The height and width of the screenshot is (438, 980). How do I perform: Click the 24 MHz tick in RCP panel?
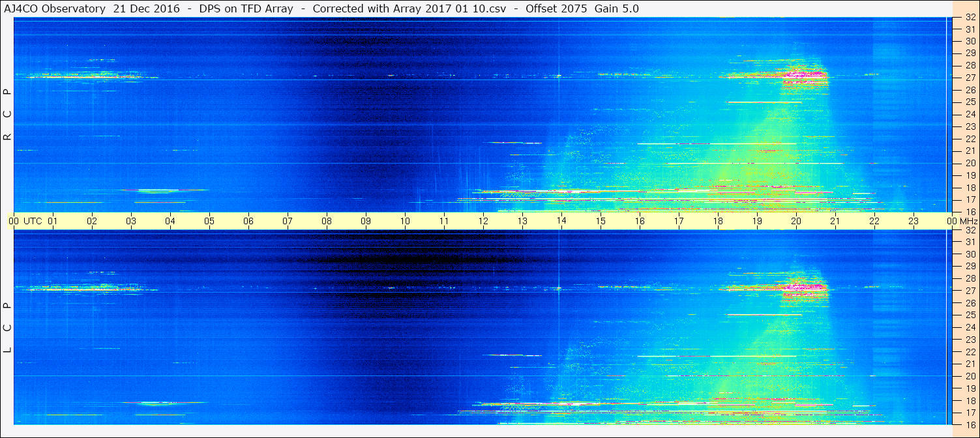coord(970,114)
